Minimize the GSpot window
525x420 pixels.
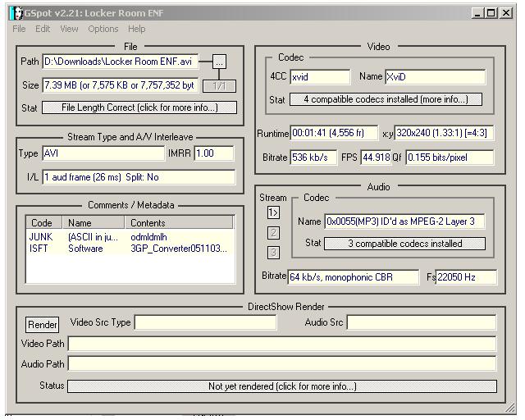[477, 13]
